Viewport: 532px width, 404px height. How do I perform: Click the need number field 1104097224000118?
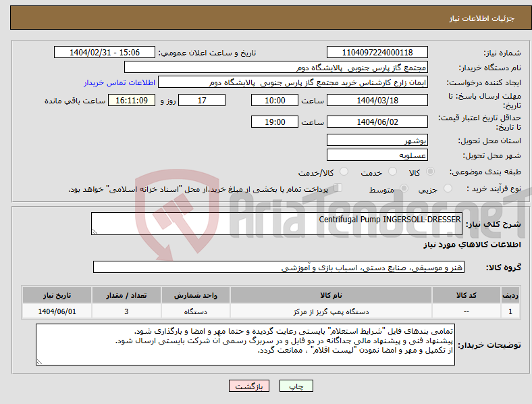tap(377, 53)
